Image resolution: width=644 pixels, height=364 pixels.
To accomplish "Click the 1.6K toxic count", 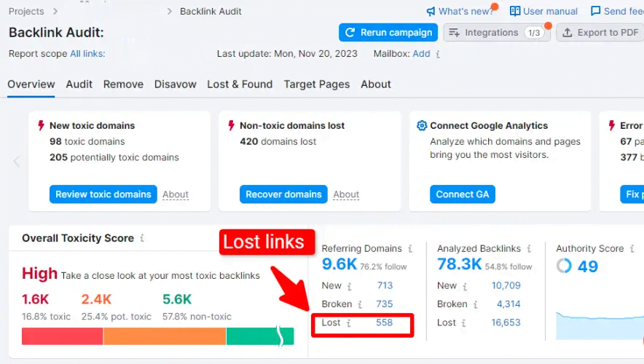I will [35, 299].
